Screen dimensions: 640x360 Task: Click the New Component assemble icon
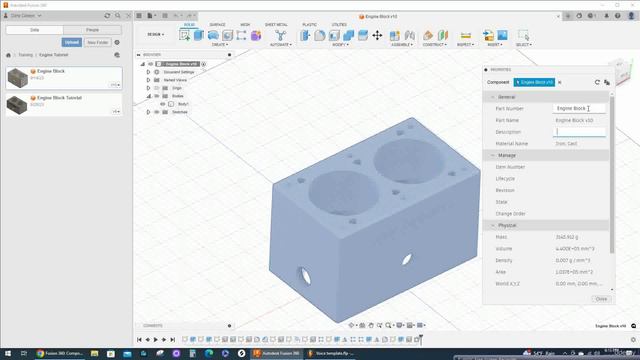(395, 35)
